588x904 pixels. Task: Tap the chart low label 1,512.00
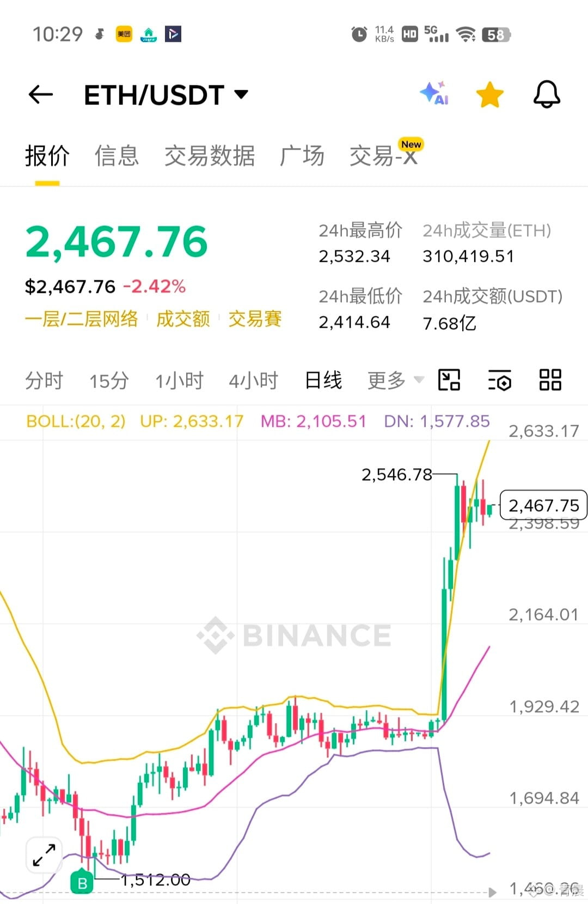click(x=155, y=879)
